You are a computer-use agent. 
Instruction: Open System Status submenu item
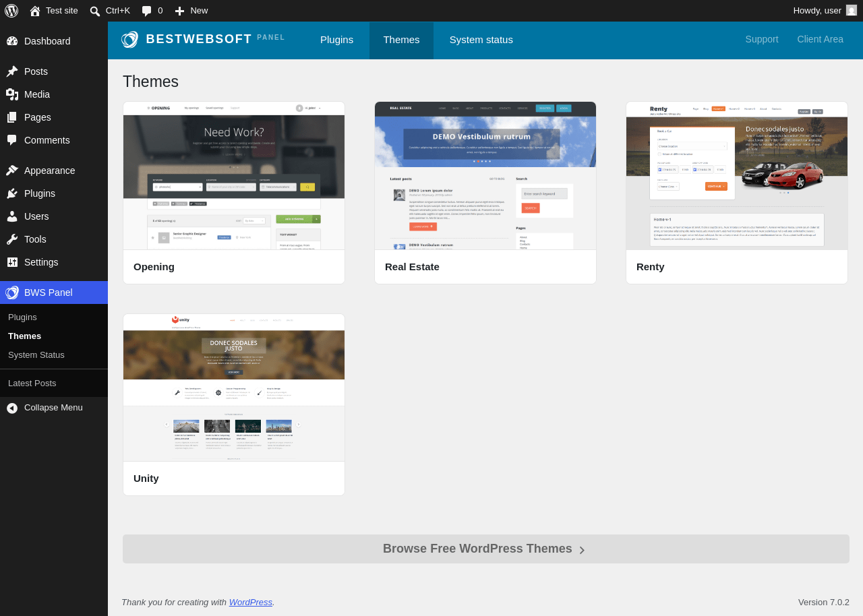tap(36, 355)
